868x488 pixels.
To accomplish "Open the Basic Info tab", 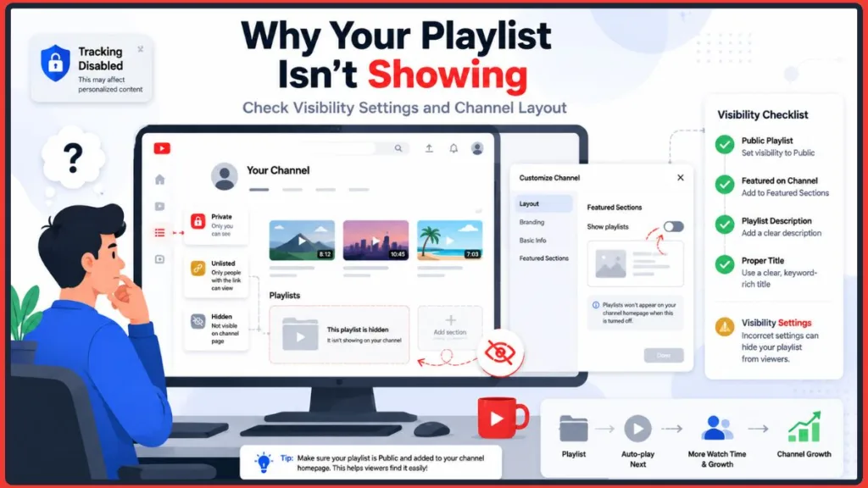I will [x=532, y=240].
